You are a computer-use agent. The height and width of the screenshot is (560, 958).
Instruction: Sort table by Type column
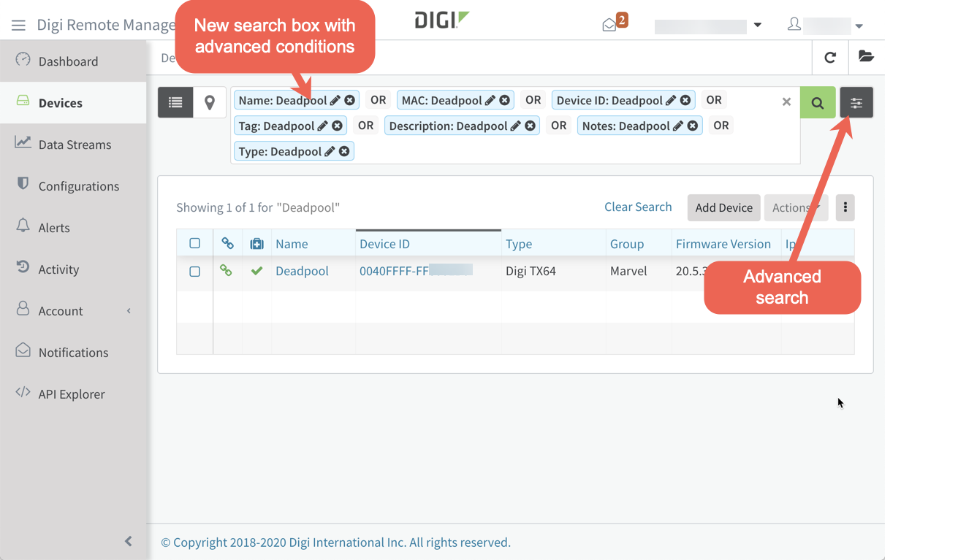pos(519,244)
